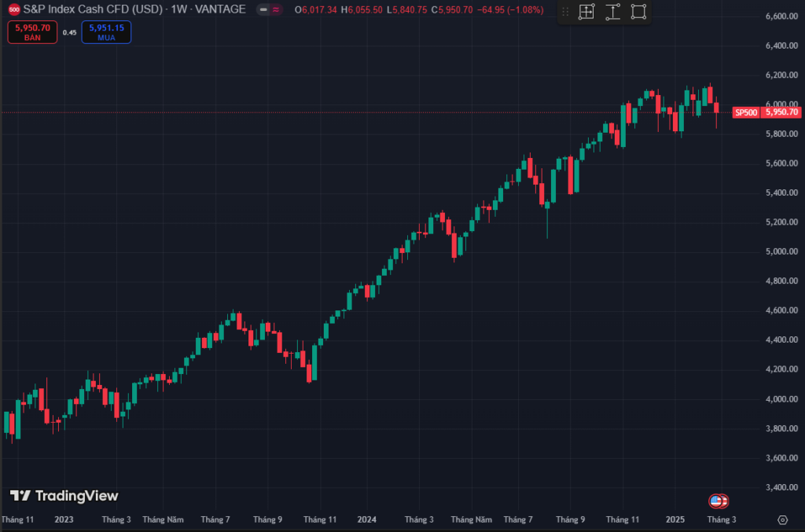Click the dash indicator in the status pill
The image size is (805, 532).
(x=263, y=9)
